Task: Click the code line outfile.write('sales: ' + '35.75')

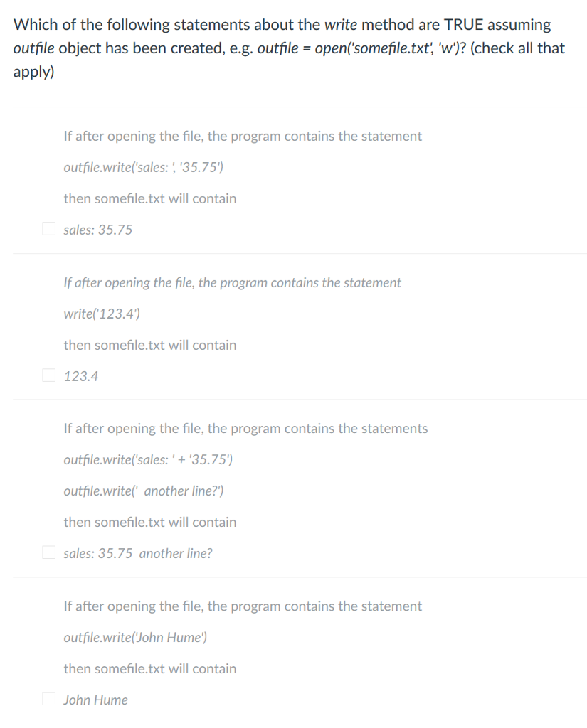Action: pyautogui.click(x=148, y=460)
